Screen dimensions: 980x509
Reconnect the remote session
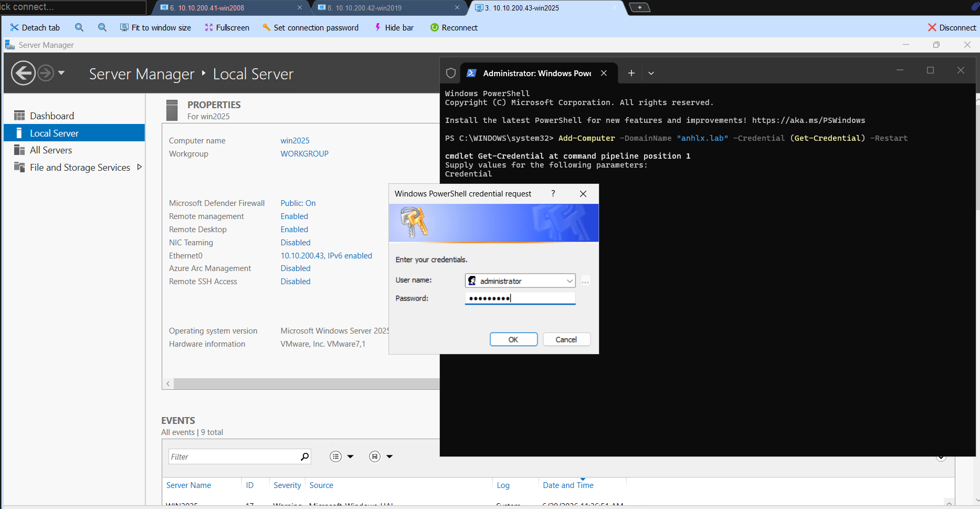tap(454, 27)
